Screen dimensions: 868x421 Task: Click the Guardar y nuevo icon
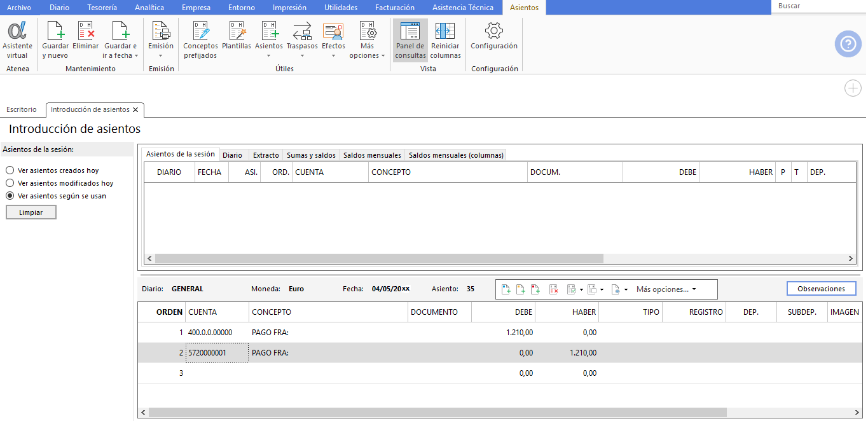tap(55, 31)
